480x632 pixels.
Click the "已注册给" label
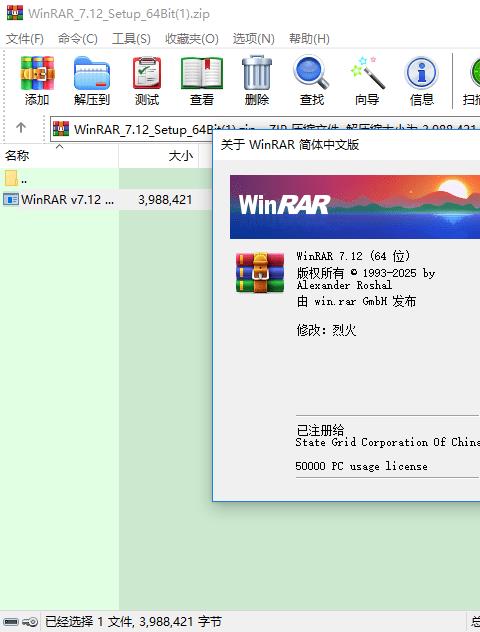pyautogui.click(x=320, y=430)
